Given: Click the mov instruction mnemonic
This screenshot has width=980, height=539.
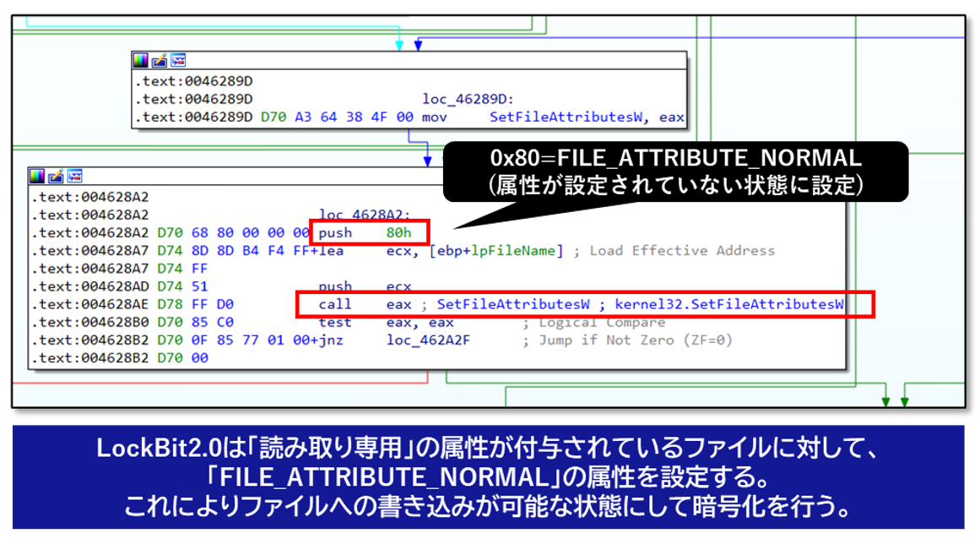Looking at the screenshot, I should click(435, 117).
